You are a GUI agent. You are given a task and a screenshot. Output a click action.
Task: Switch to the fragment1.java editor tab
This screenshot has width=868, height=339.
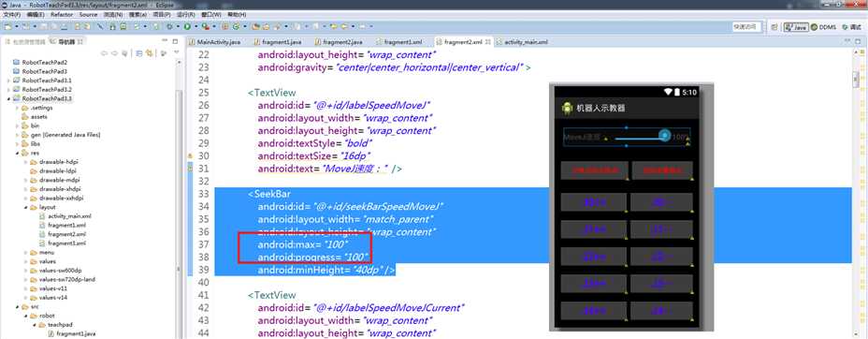[278, 41]
